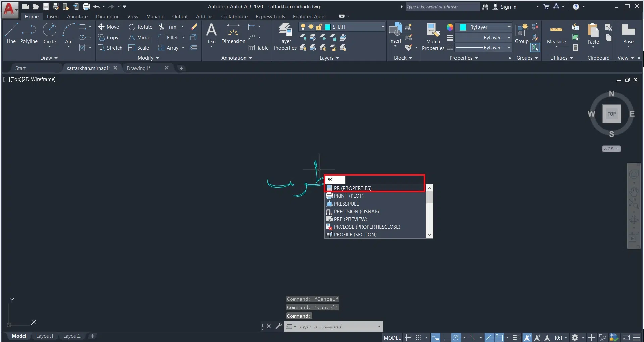The height and width of the screenshot is (342, 644).
Task: Toggle grid display in status bar
Action: (x=408, y=338)
